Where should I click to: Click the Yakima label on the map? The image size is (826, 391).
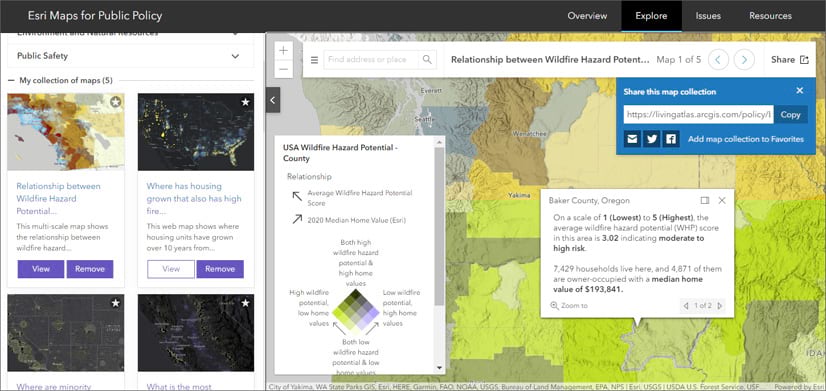(x=519, y=196)
